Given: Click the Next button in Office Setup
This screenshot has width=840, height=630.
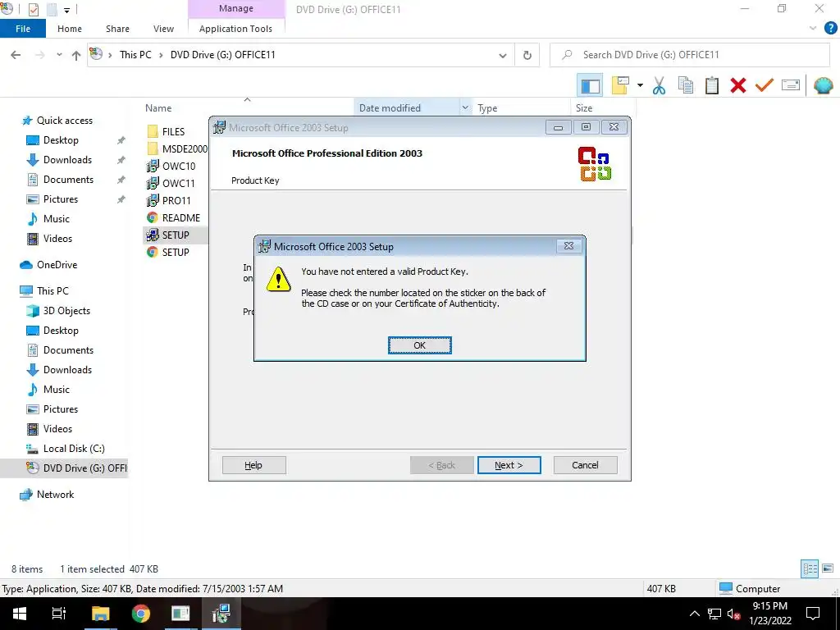Looking at the screenshot, I should pos(509,465).
